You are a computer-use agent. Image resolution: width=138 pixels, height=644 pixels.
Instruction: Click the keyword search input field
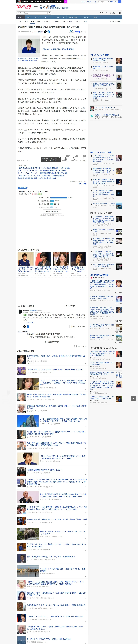point(32,13)
